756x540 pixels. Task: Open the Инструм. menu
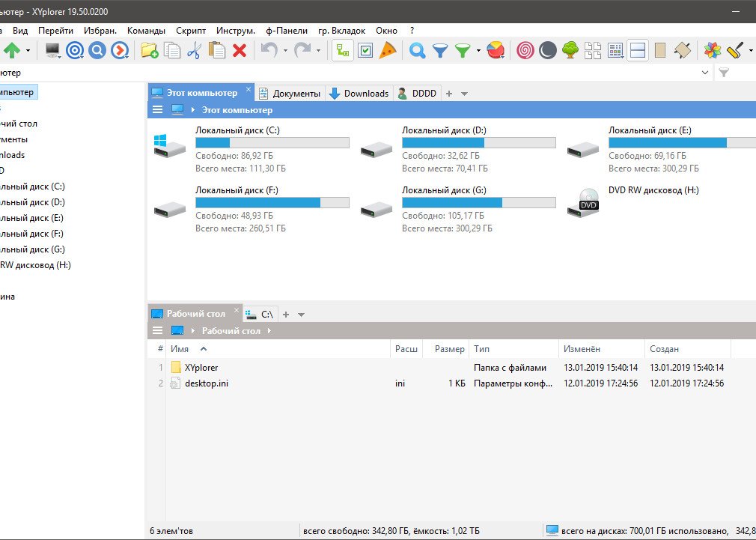(x=236, y=31)
